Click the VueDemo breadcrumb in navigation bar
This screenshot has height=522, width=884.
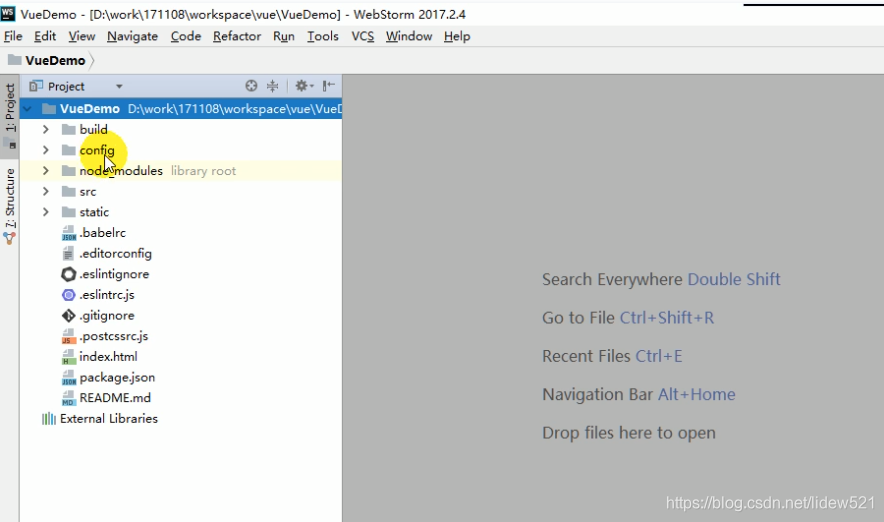(x=55, y=60)
